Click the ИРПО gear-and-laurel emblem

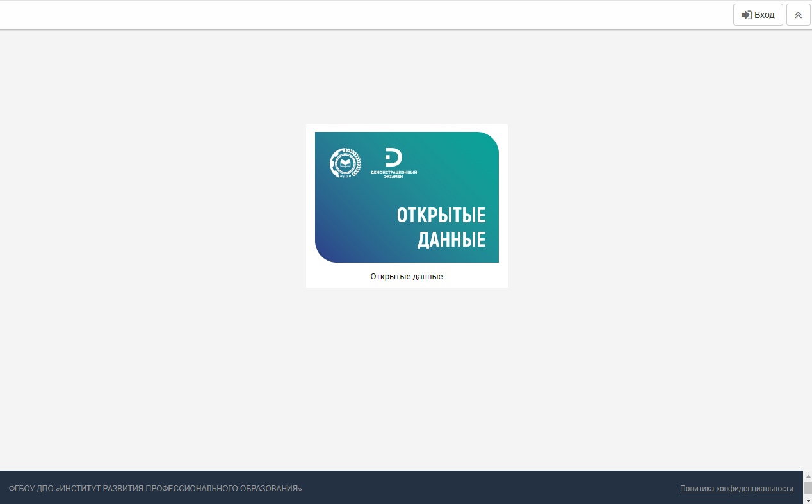[345, 163]
